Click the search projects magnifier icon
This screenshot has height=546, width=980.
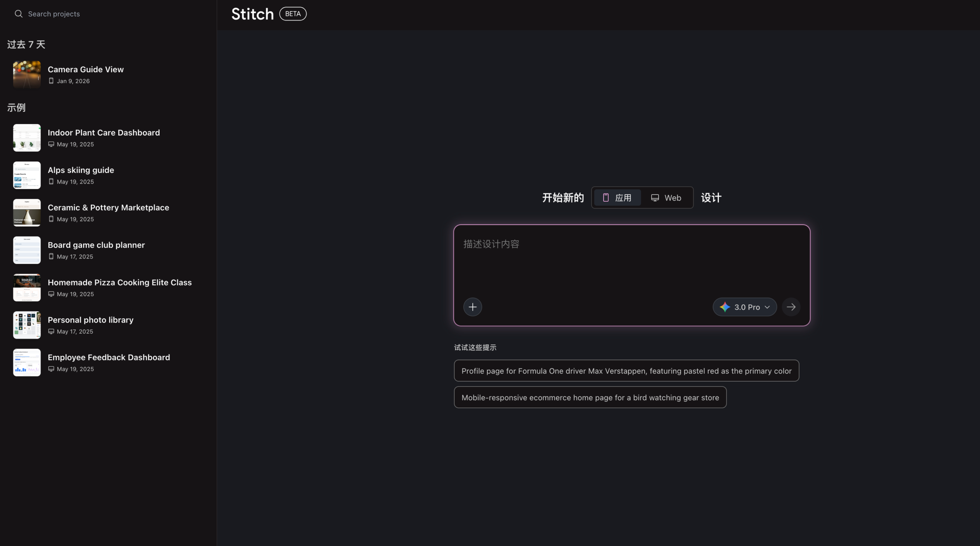coord(18,14)
